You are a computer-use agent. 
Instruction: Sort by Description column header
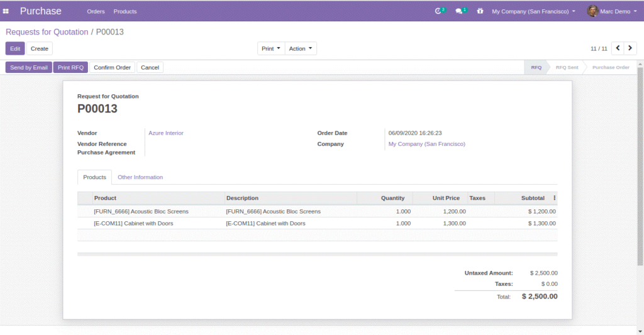pyautogui.click(x=291, y=198)
